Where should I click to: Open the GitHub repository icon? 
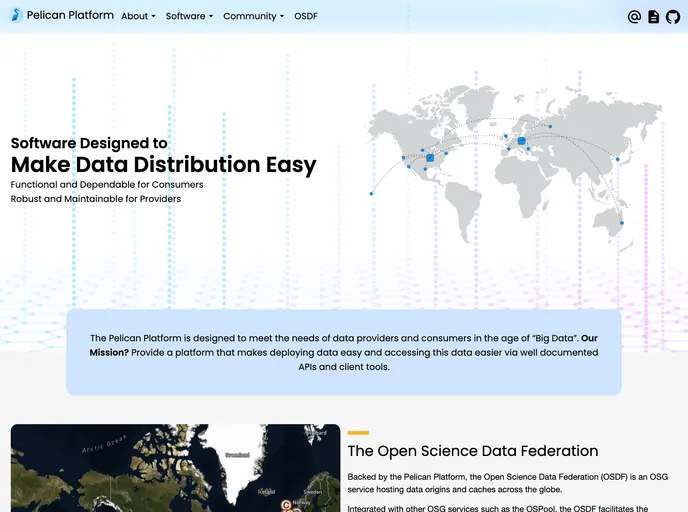click(x=673, y=17)
